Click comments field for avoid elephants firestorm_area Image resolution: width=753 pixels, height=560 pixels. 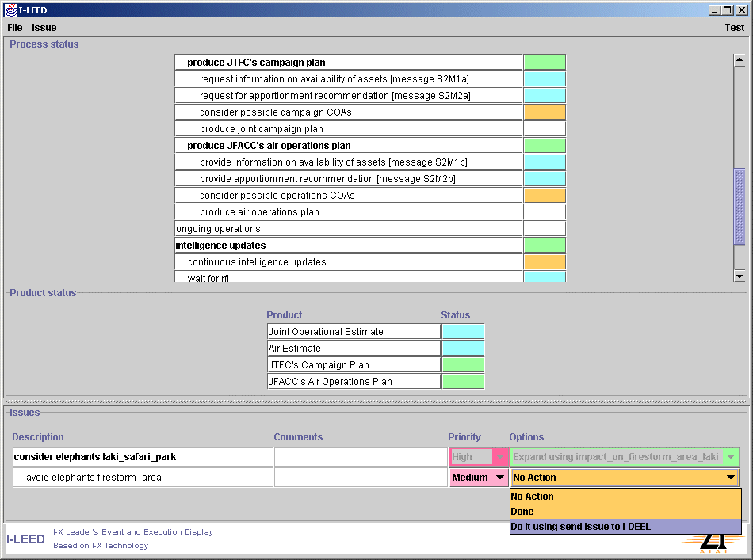(x=361, y=478)
